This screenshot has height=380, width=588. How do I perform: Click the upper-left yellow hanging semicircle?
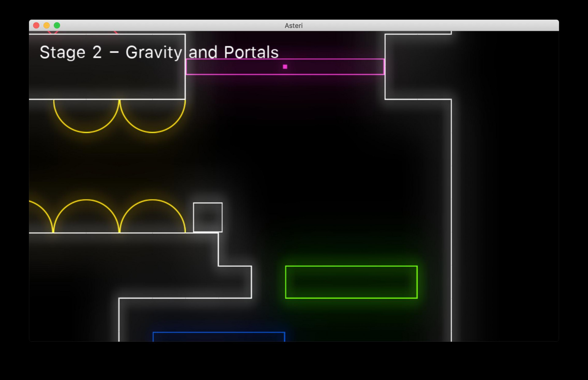coord(86,116)
